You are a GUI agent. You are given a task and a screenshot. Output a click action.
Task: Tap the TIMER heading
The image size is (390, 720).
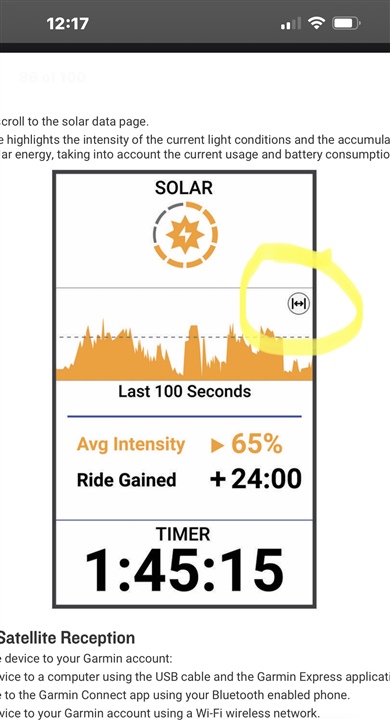[183, 534]
